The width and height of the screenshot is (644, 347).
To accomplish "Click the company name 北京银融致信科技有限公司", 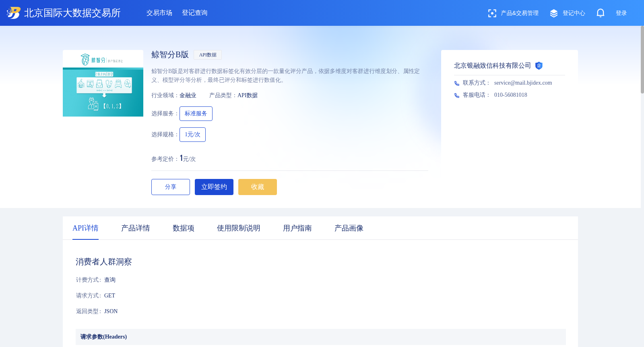I will click(492, 66).
